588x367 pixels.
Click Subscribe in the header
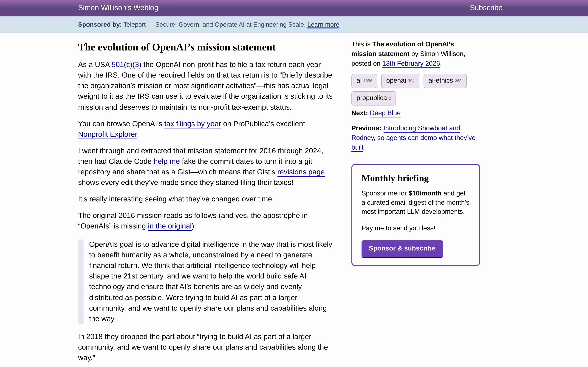point(486,8)
